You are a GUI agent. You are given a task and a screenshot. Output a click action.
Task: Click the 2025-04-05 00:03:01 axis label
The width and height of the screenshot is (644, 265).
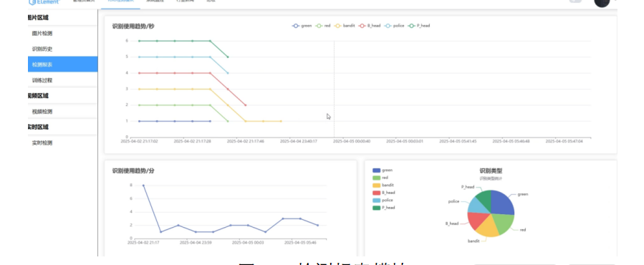[x=405, y=141]
